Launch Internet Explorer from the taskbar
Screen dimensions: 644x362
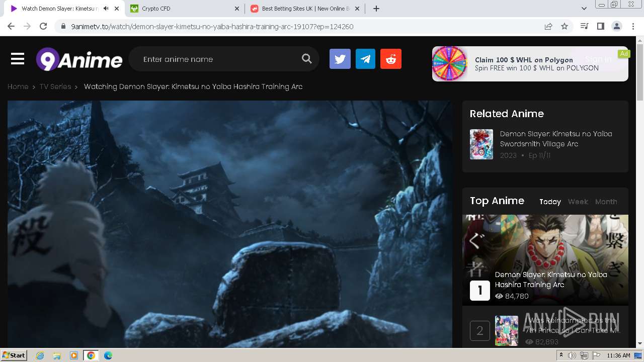click(40, 355)
